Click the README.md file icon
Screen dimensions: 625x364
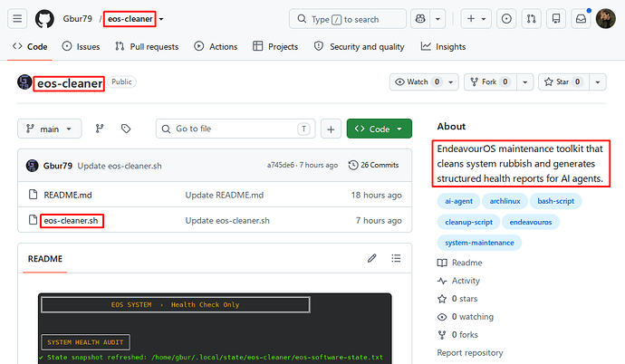point(34,195)
